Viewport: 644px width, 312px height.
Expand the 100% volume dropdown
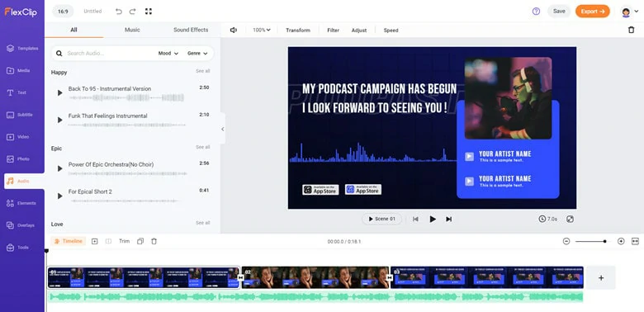[262, 30]
